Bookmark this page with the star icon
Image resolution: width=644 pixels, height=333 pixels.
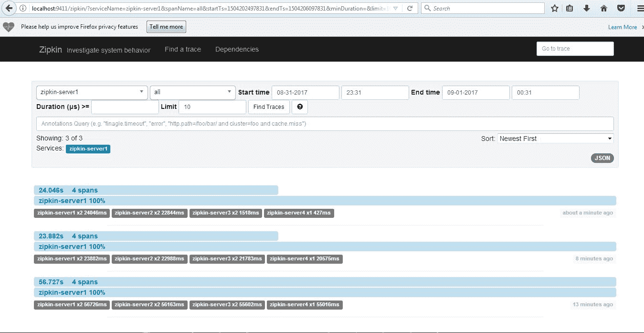coord(554,8)
